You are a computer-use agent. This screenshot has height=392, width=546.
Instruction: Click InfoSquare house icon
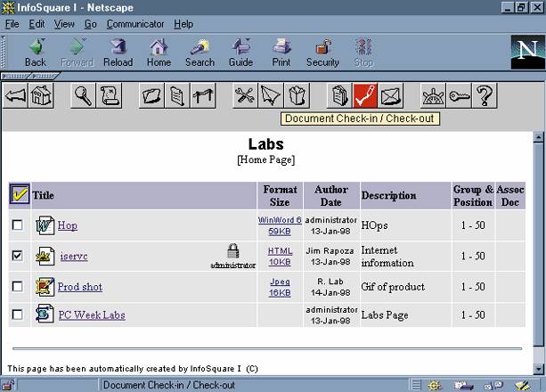[x=41, y=95]
